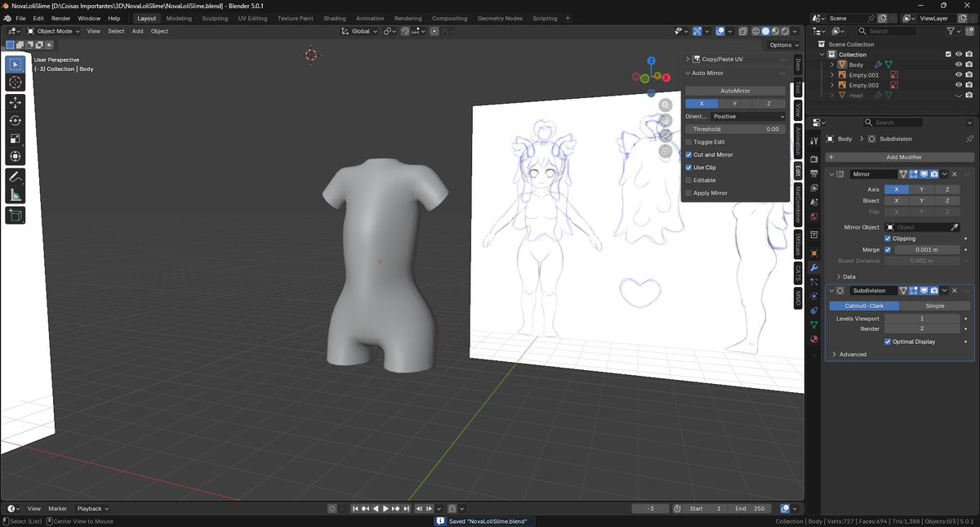Pin the properties editor context

[969, 139]
